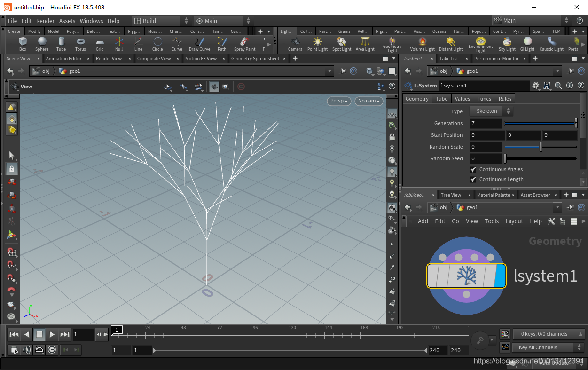The height and width of the screenshot is (370, 588).
Task: Click the node name field lsystem1
Action: 484,86
